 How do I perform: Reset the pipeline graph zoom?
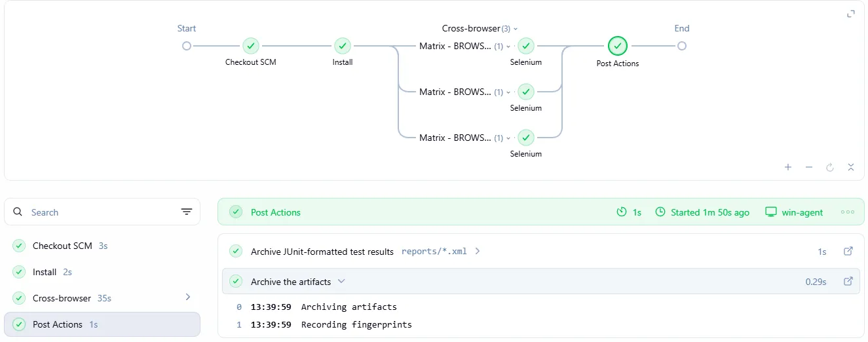coord(830,167)
